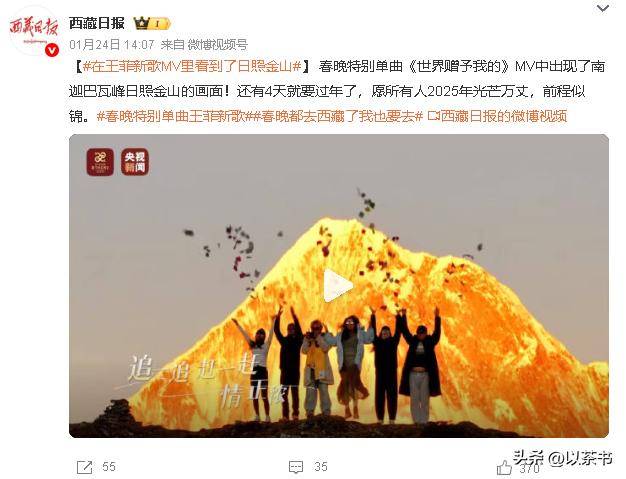Viewport: 626px width, 479px height.
Task: Like the post with thumbs-up icon
Action: coord(504,467)
